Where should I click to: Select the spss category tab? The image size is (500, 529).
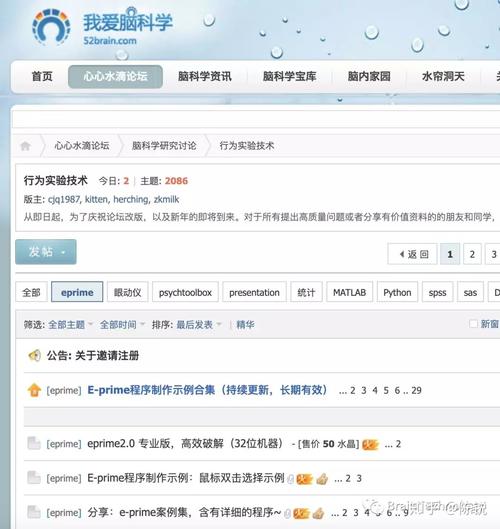click(x=438, y=292)
